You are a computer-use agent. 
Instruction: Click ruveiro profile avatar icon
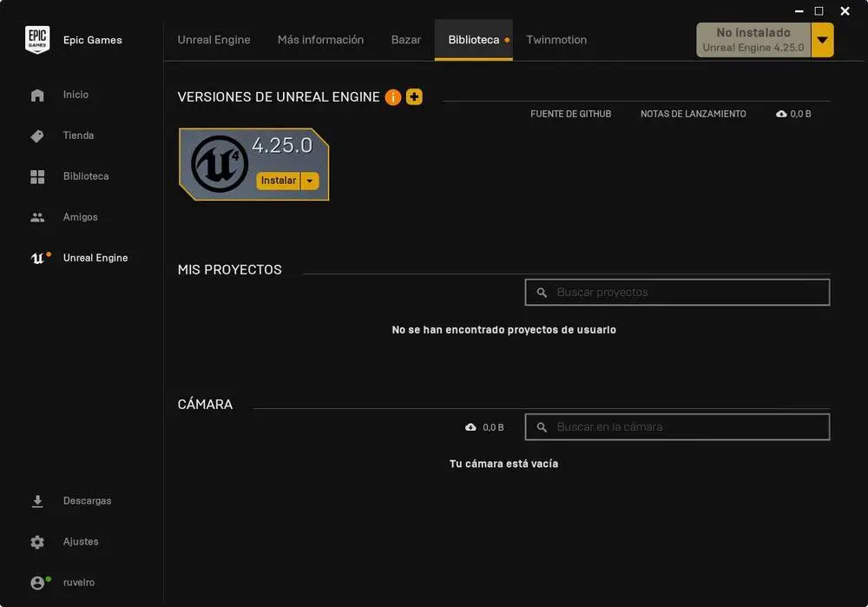tap(37, 583)
